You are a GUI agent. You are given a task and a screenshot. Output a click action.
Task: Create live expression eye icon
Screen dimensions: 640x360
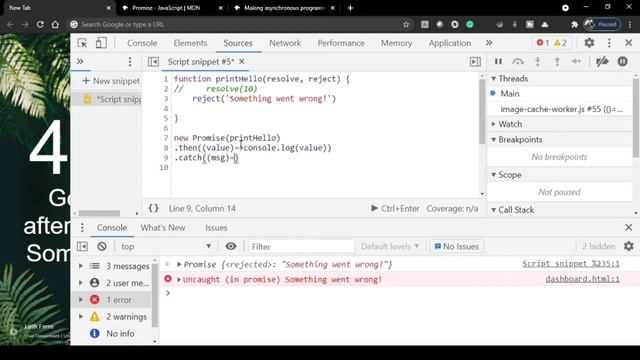[231, 246]
